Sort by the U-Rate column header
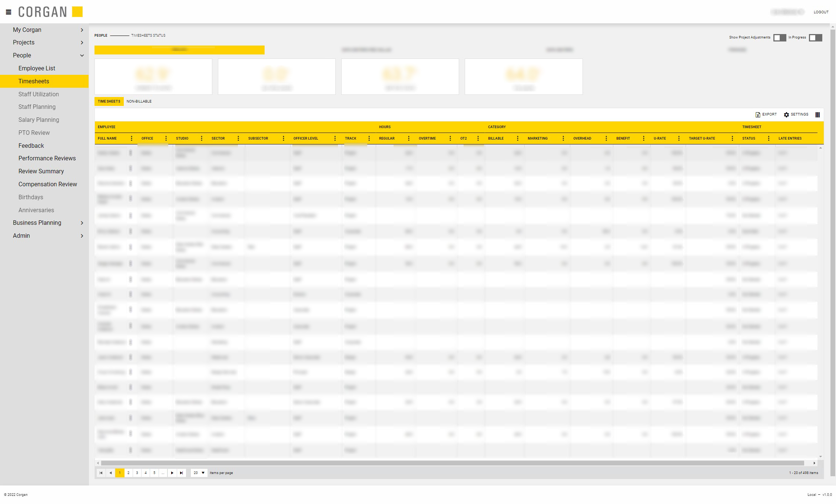Screen dimensions: 836x504 point(660,138)
